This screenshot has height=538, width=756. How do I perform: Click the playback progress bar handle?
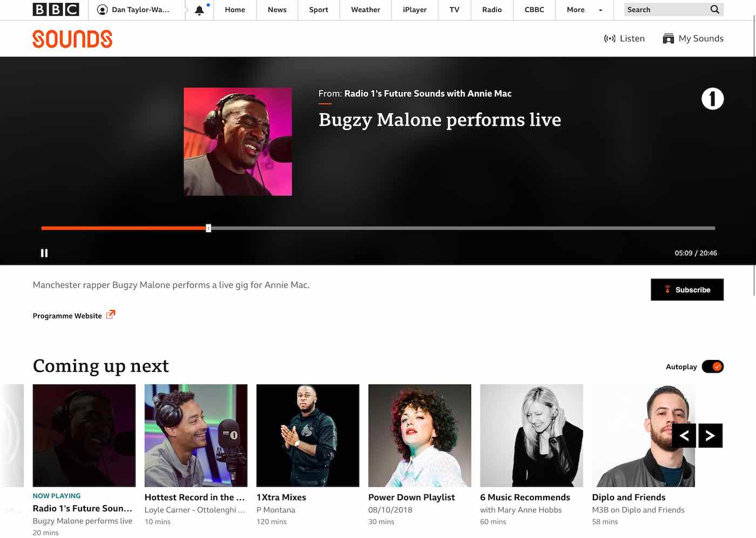pyautogui.click(x=208, y=228)
